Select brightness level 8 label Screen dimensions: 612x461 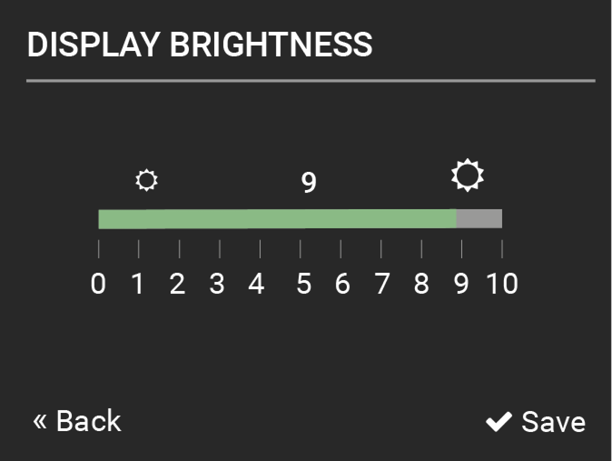pos(422,283)
